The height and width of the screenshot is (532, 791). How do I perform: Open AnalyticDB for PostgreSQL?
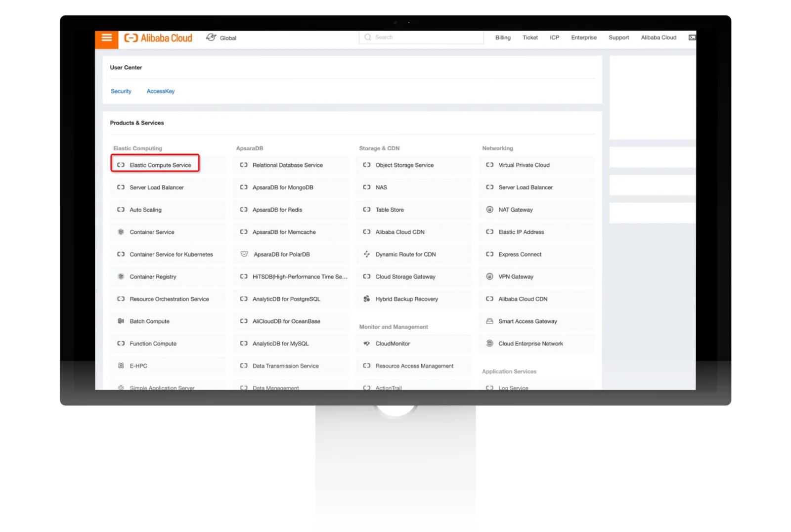pyautogui.click(x=291, y=299)
